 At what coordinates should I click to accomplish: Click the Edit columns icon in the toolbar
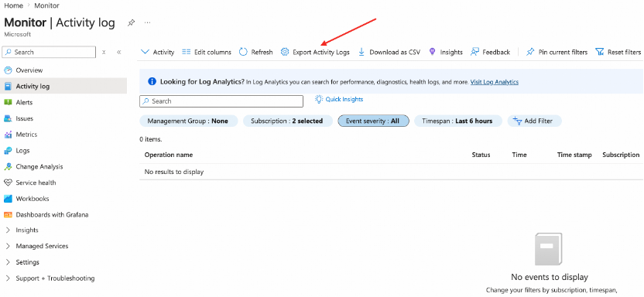point(186,52)
